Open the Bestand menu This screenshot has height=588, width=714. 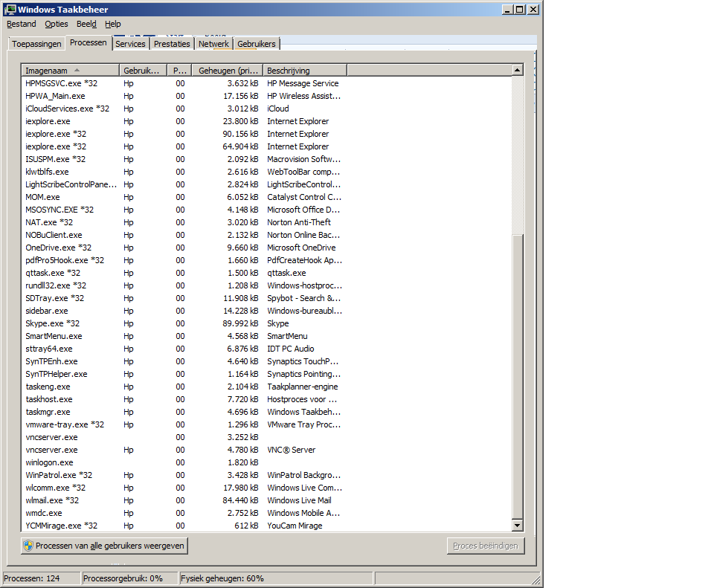click(x=22, y=24)
